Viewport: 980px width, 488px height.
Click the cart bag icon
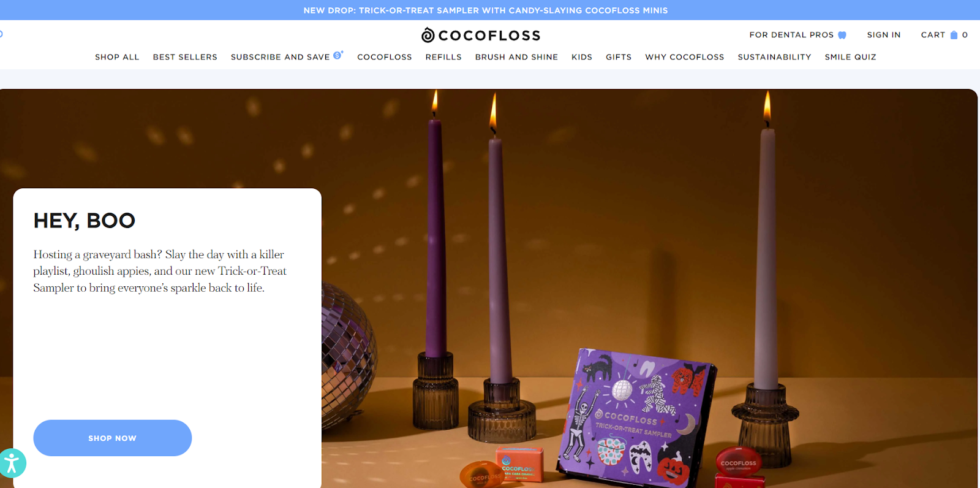click(954, 35)
